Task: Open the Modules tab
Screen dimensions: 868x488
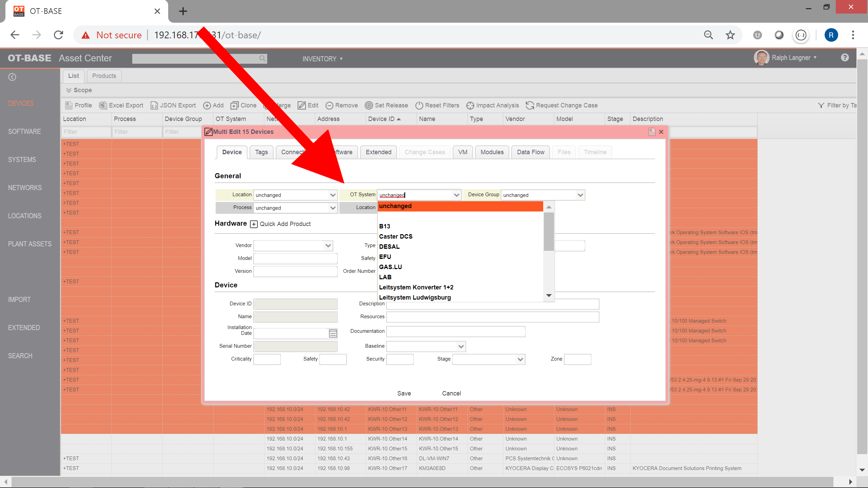Action: click(492, 152)
